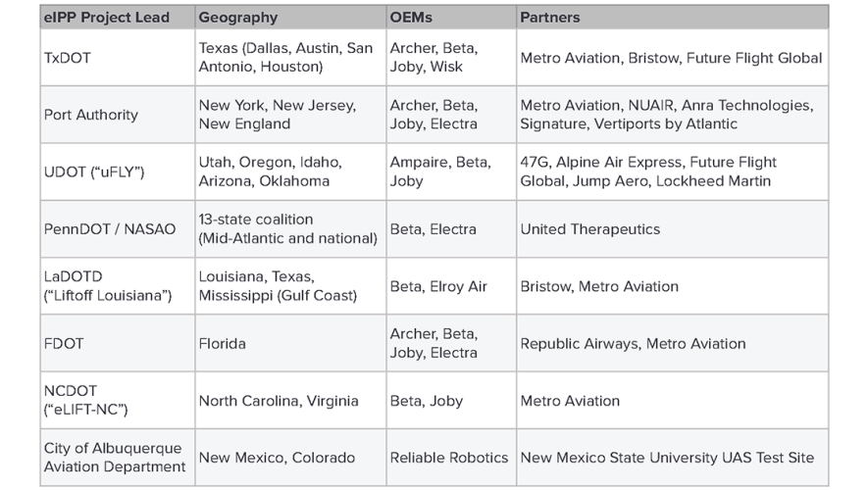Select the "Reliable Robotics" OEM cell
Image resolution: width=868 pixels, height=490 pixels.
pos(449,458)
